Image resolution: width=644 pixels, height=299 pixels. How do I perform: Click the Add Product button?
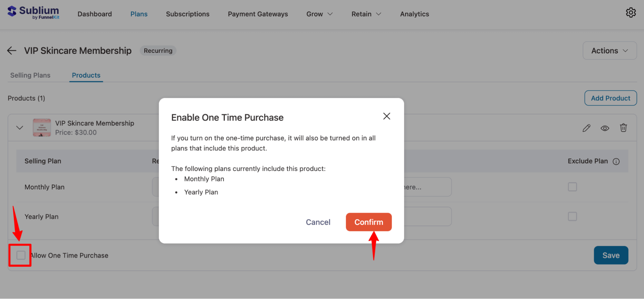(610, 98)
